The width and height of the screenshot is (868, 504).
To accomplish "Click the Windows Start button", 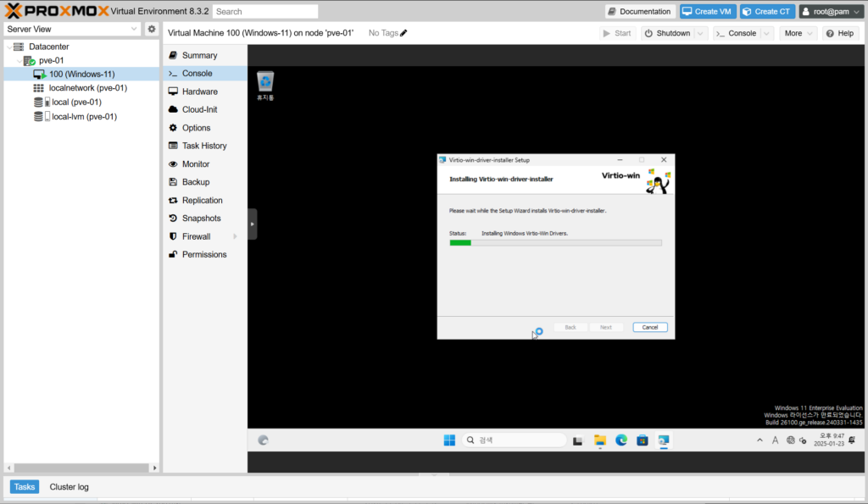I will 448,440.
